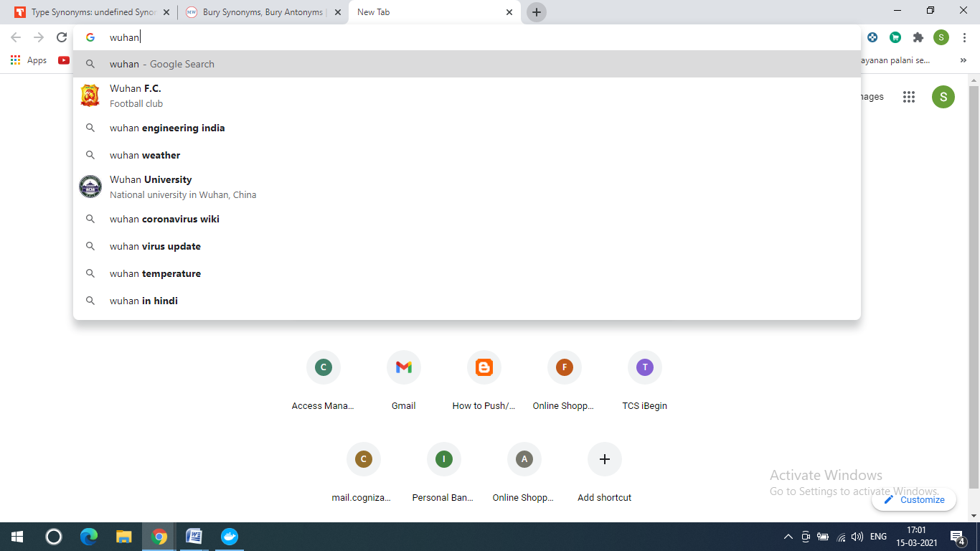Pick the wuhan engineering india suggestion
This screenshot has width=980, height=551.
coord(467,128)
